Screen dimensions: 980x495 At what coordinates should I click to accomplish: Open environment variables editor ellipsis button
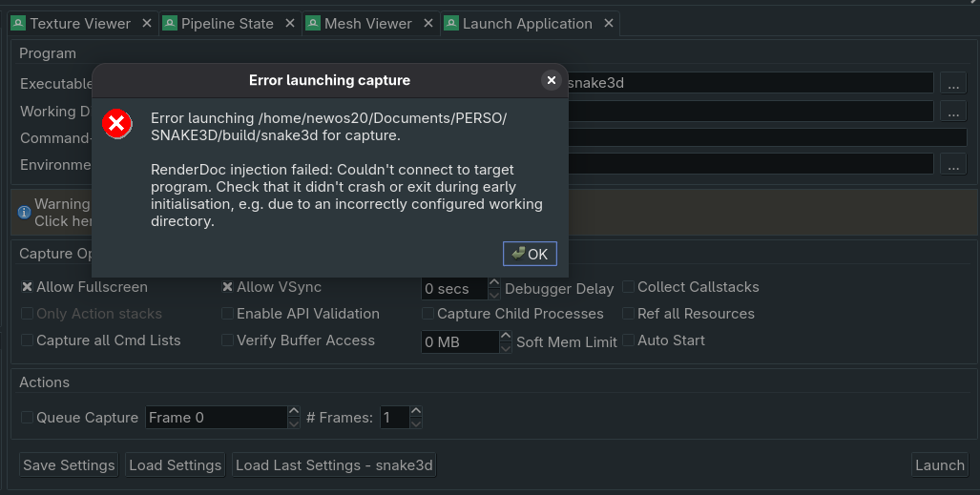pos(953,164)
